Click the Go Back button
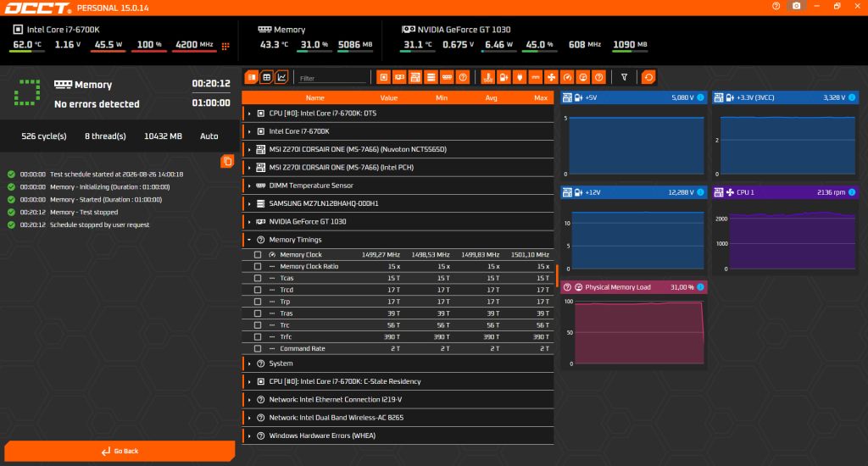The height and width of the screenshot is (466, 868). 120,451
